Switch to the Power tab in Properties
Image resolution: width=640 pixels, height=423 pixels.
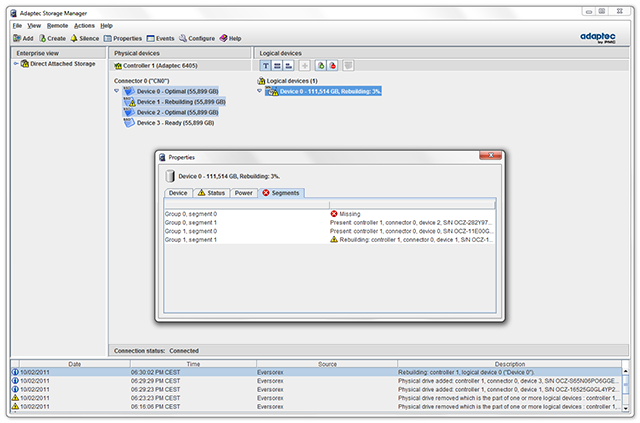pyautogui.click(x=244, y=193)
